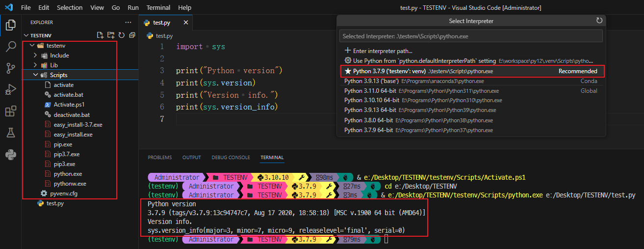Use Python from defaultInterpreterPath setting

[471, 61]
